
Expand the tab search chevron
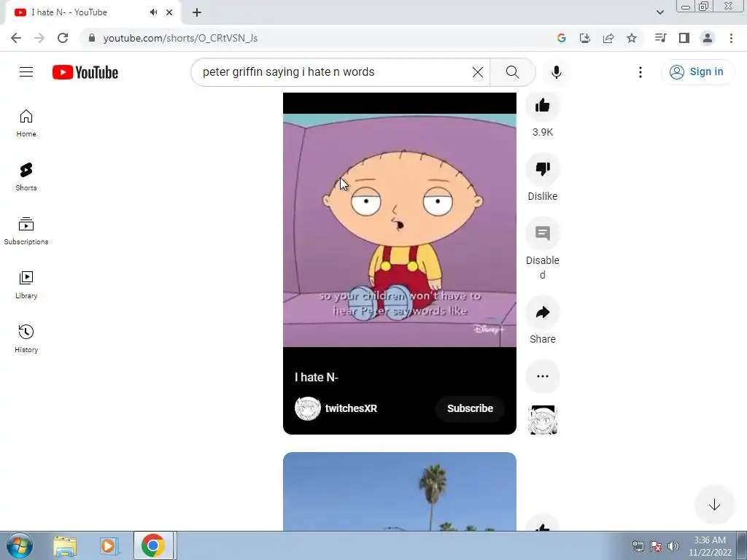[659, 12]
